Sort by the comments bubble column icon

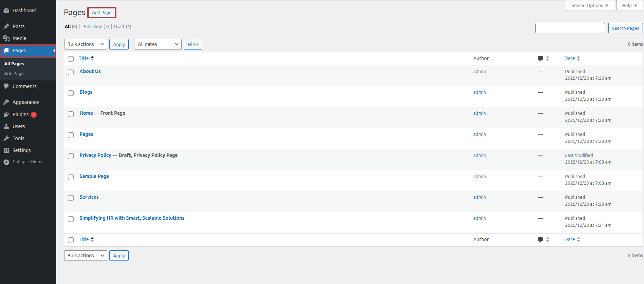[540, 59]
